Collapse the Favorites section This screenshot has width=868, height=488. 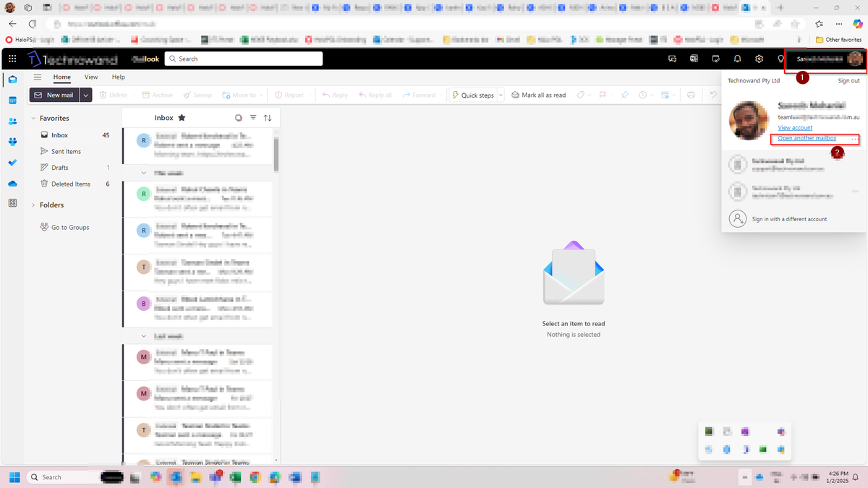[x=33, y=118]
